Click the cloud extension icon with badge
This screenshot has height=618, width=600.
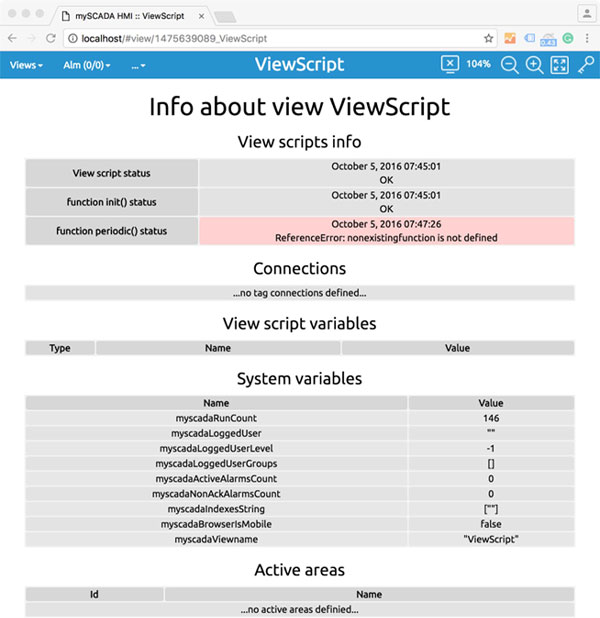[548, 39]
